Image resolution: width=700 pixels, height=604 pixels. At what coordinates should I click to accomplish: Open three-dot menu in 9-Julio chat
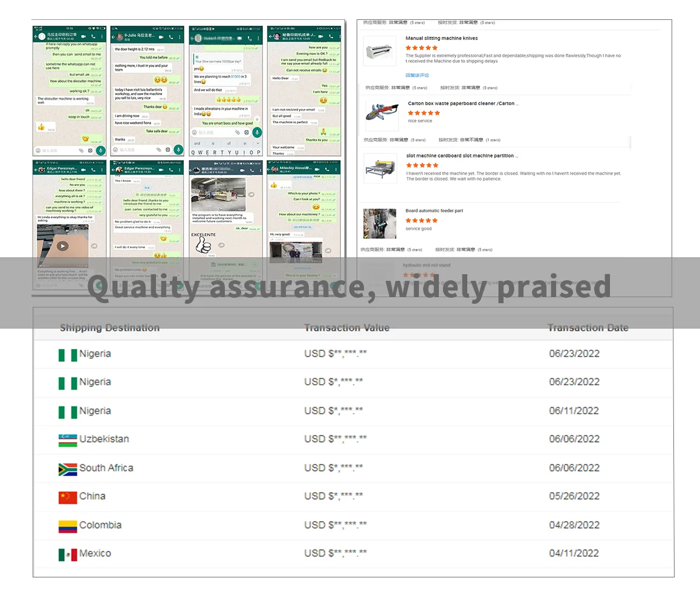[180, 37]
